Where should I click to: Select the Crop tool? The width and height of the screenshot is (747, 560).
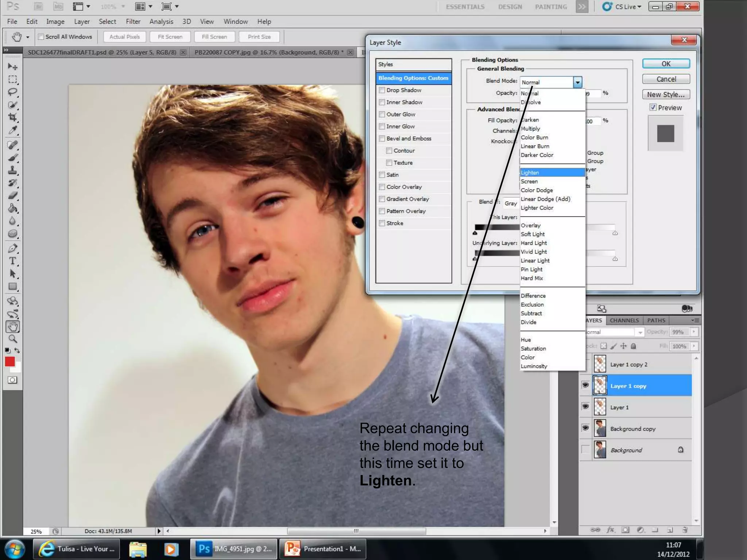coord(13,117)
